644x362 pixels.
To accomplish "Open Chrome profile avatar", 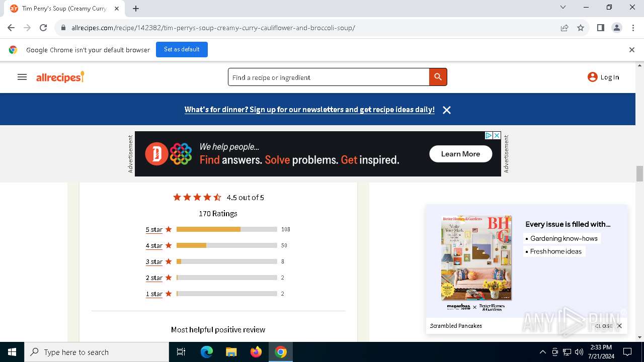I will tap(616, 28).
